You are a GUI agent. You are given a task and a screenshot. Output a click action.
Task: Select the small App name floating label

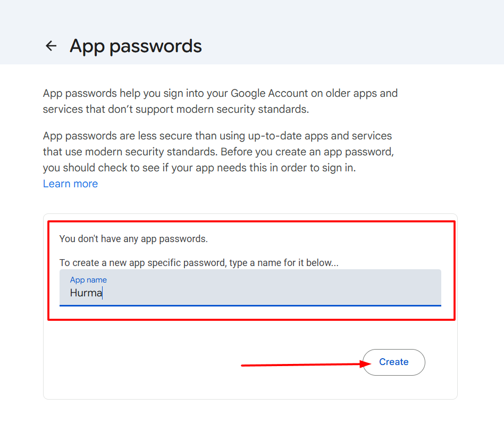point(88,280)
